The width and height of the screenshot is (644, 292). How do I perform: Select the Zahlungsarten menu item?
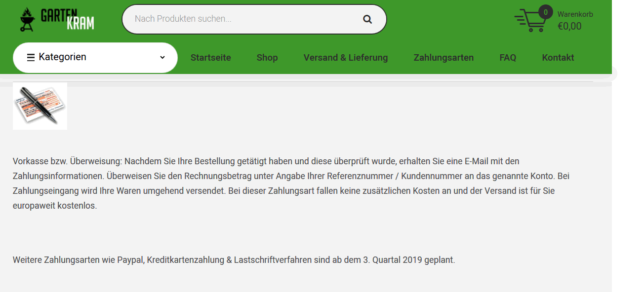pos(443,58)
